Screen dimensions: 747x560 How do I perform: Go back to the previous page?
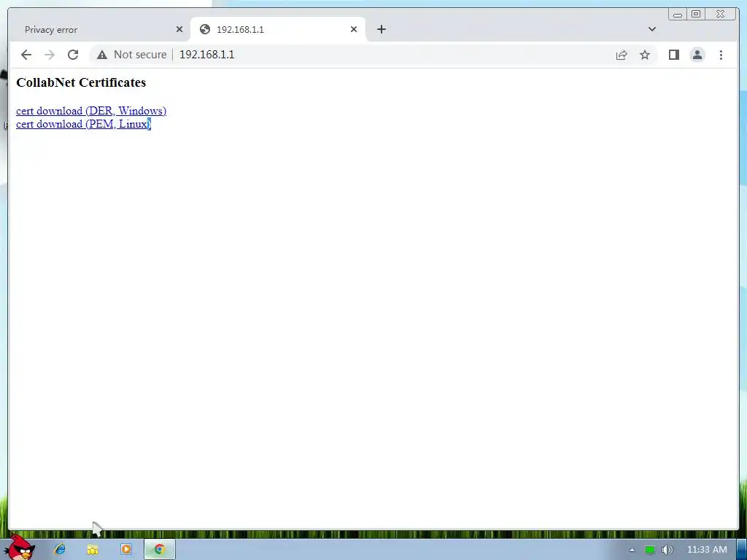[26, 55]
